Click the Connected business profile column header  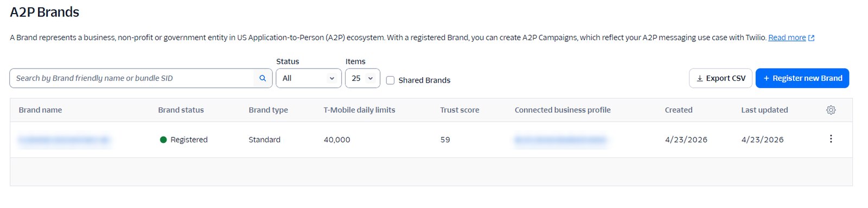coord(563,110)
